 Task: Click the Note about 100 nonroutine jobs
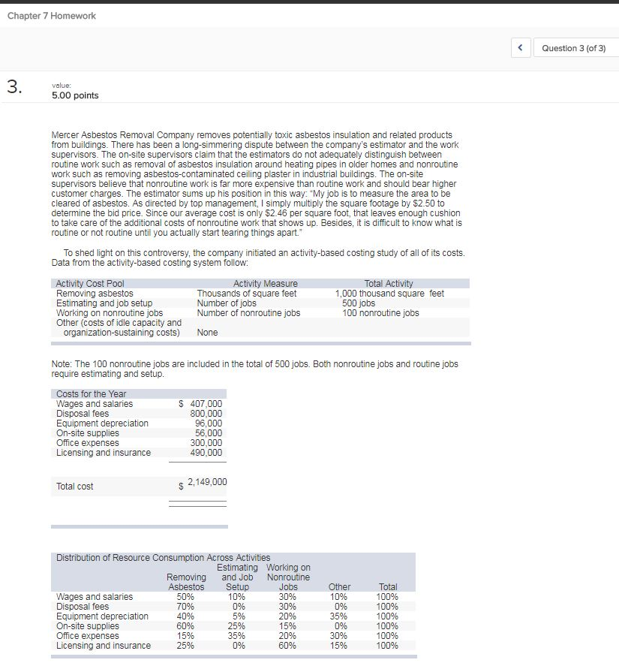254,369
